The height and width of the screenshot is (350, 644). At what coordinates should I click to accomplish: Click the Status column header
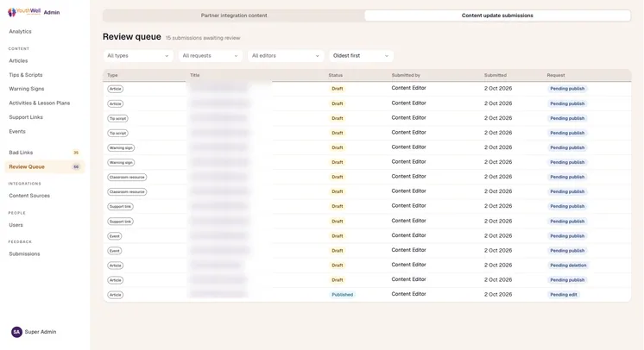[x=336, y=76]
